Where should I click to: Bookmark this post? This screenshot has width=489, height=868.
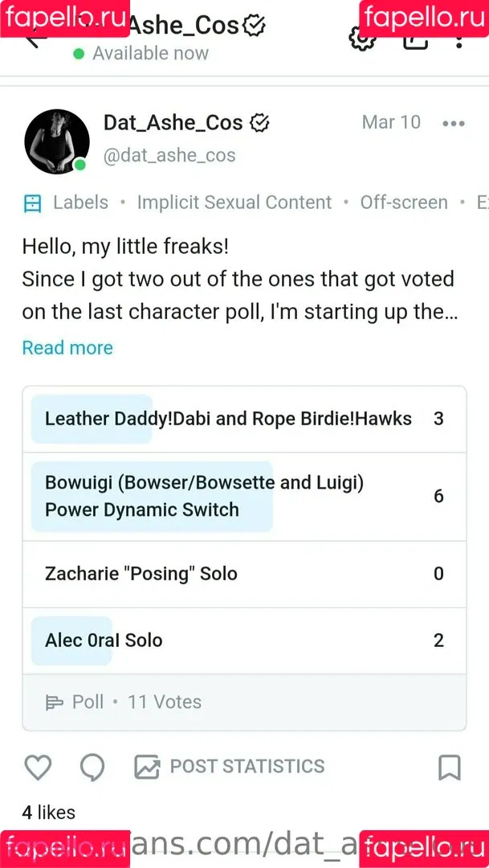449,768
